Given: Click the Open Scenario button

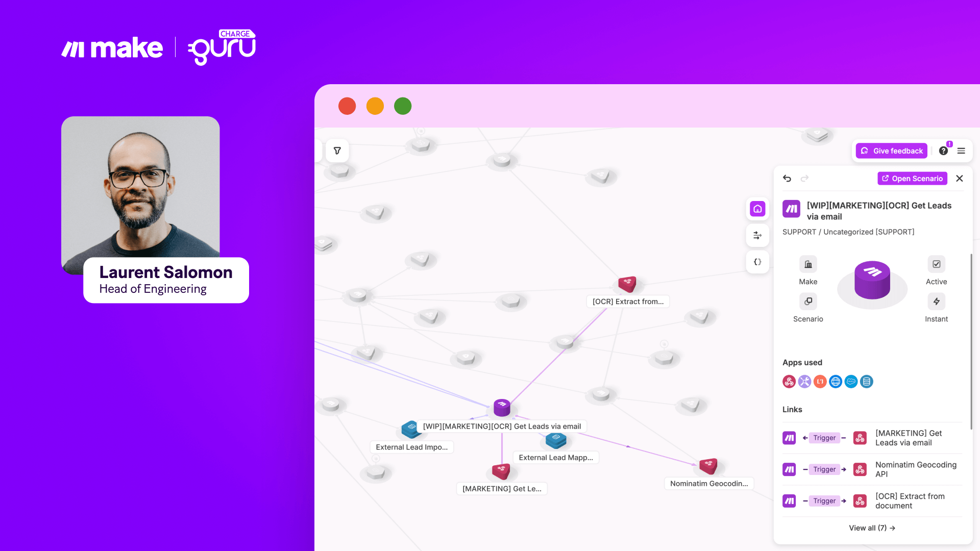Looking at the screenshot, I should (x=912, y=179).
